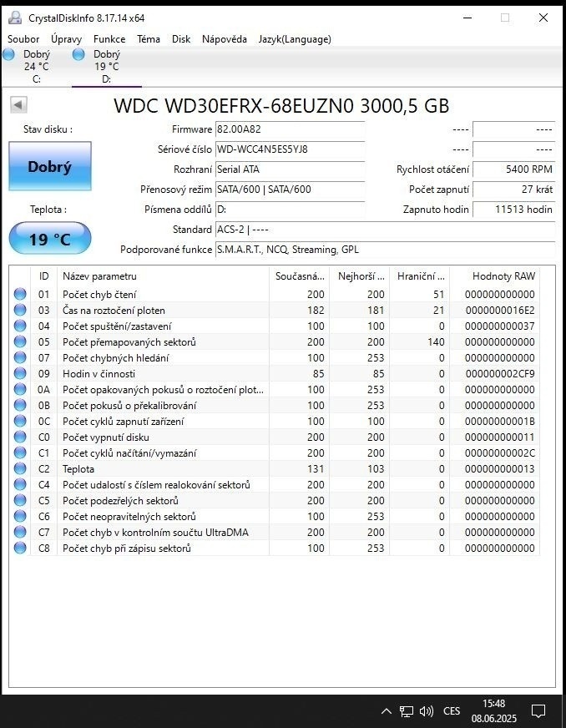The width and height of the screenshot is (566, 728).
Task: Click the Současná column header
Action: click(x=299, y=276)
